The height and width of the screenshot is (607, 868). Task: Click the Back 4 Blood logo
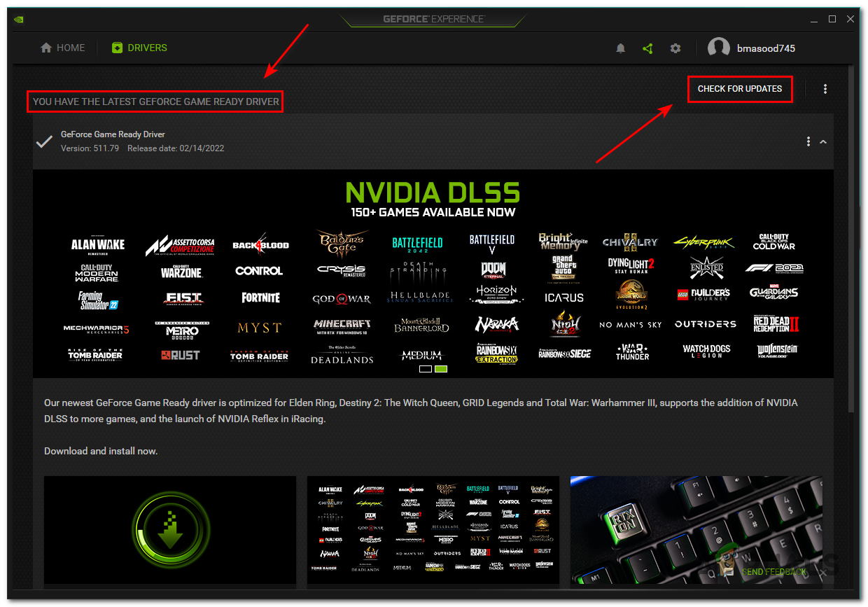[260, 244]
